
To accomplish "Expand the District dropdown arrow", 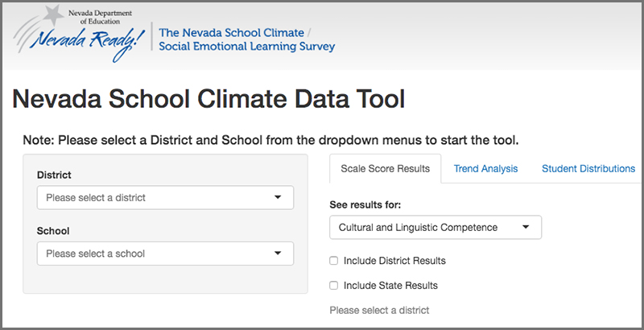I will coord(278,197).
